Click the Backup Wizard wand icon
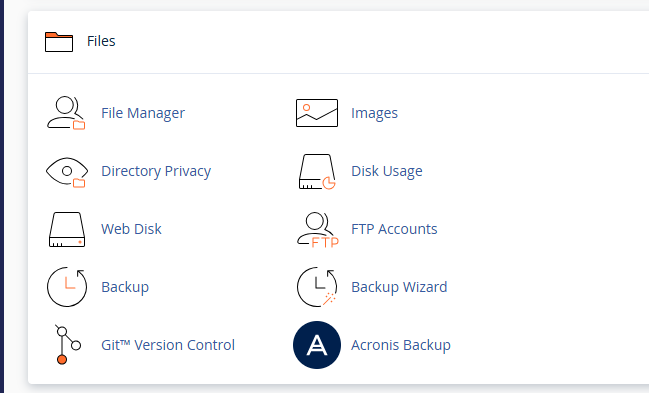649x393 pixels. click(x=317, y=287)
